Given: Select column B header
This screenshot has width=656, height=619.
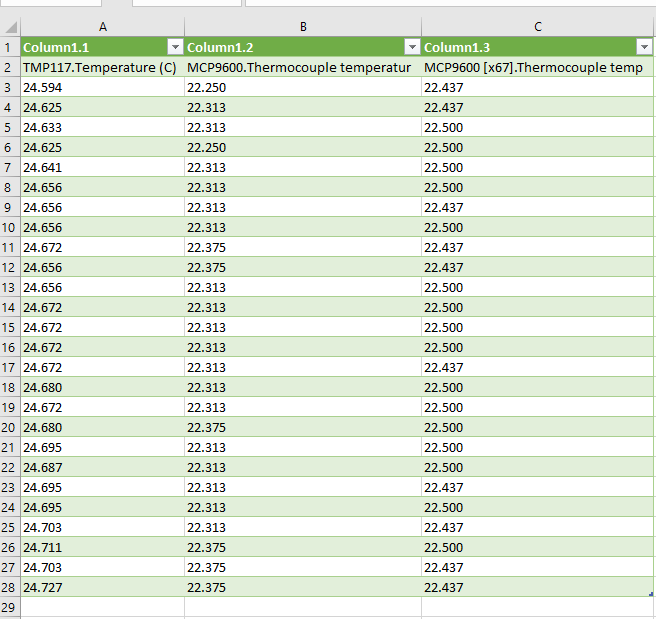Looking at the screenshot, I should [303, 27].
